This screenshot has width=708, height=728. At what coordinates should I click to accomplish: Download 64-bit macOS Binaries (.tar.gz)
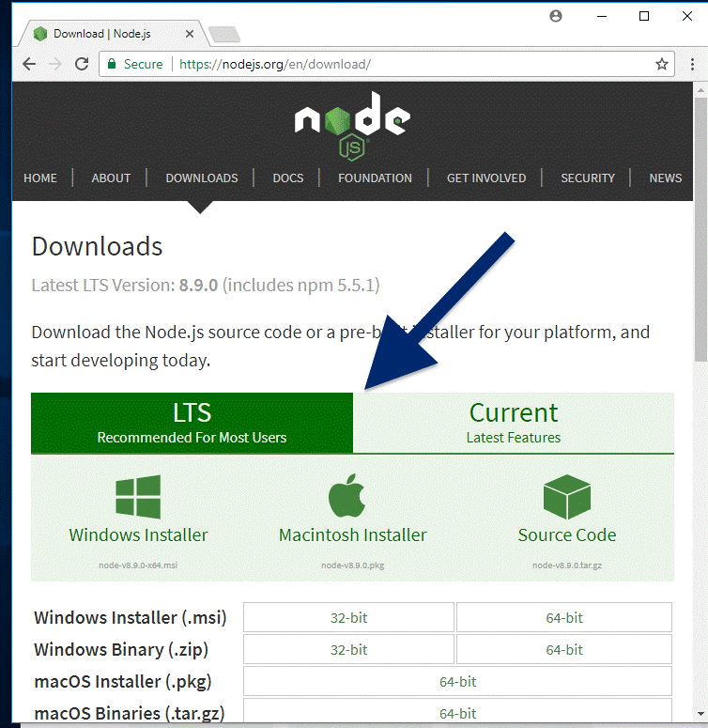click(457, 713)
